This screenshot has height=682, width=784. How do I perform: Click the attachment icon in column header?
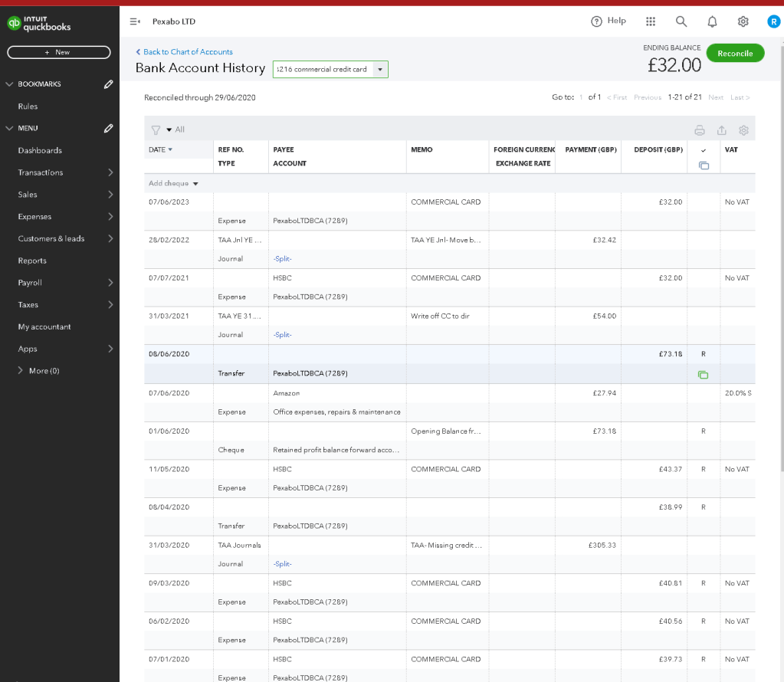click(704, 166)
